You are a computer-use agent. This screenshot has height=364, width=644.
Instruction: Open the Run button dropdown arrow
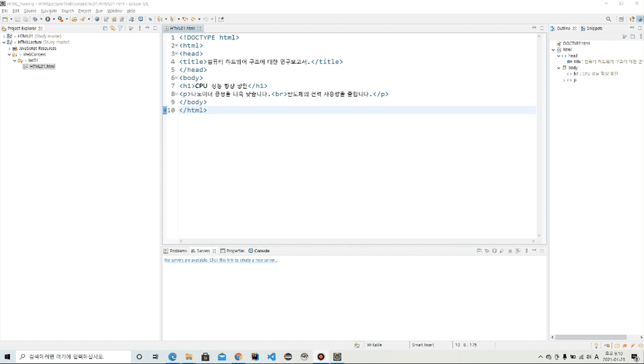54,19
